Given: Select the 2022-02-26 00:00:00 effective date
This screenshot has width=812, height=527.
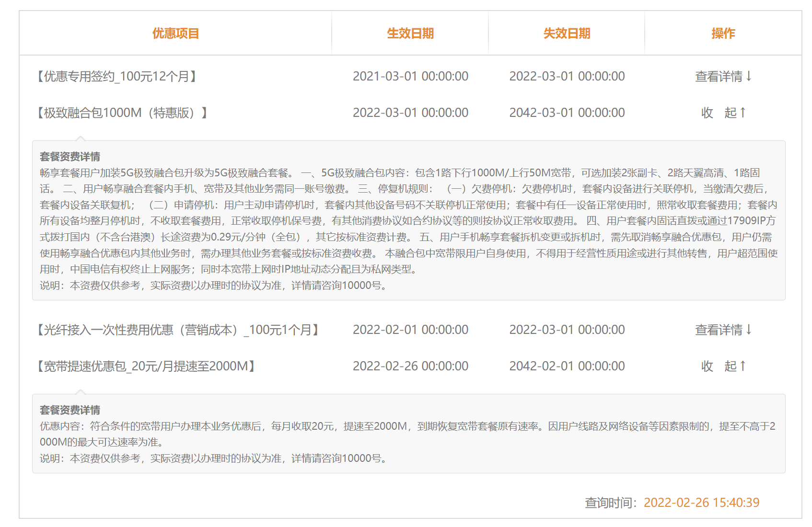Looking at the screenshot, I should pyautogui.click(x=410, y=366).
